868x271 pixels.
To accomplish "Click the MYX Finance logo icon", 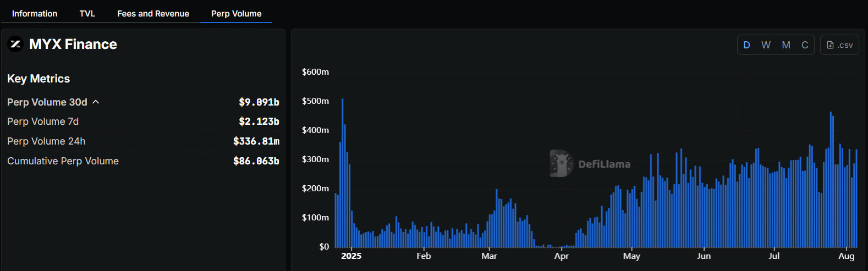I will coord(15,44).
